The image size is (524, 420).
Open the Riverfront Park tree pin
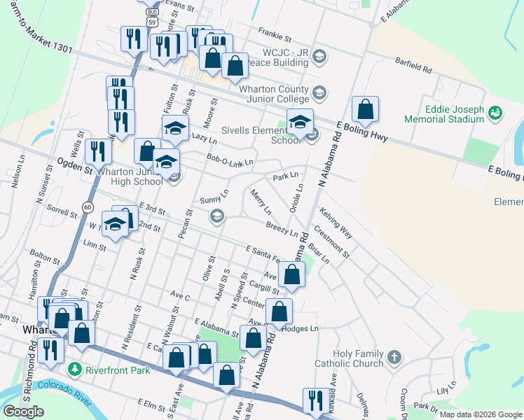point(74,370)
